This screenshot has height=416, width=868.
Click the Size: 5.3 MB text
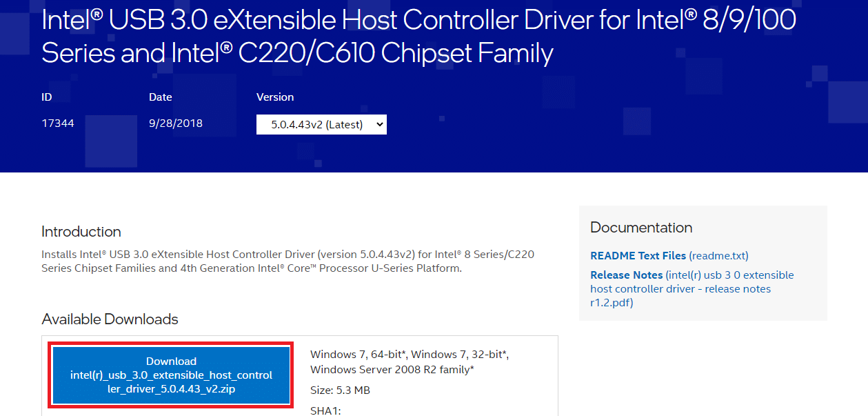[x=340, y=390]
